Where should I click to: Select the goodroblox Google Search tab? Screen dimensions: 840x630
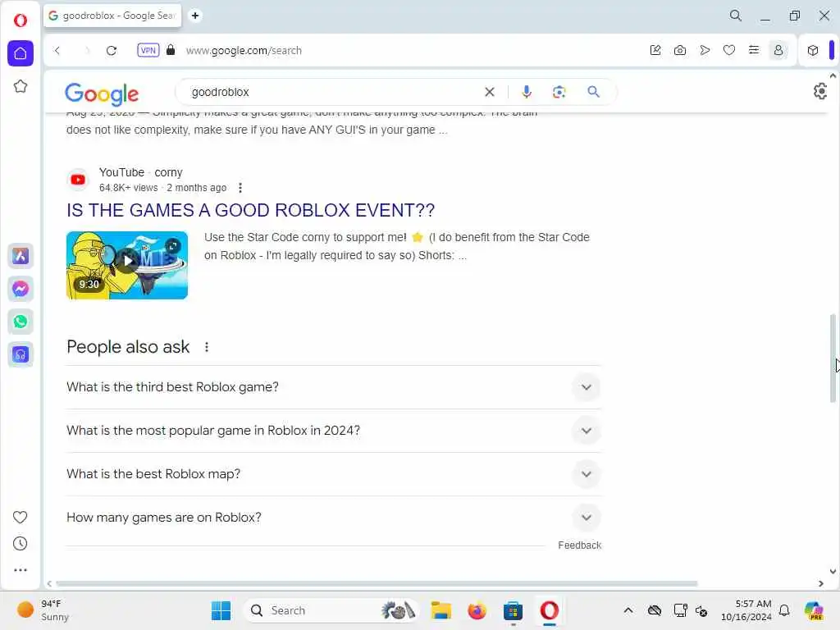coord(112,16)
